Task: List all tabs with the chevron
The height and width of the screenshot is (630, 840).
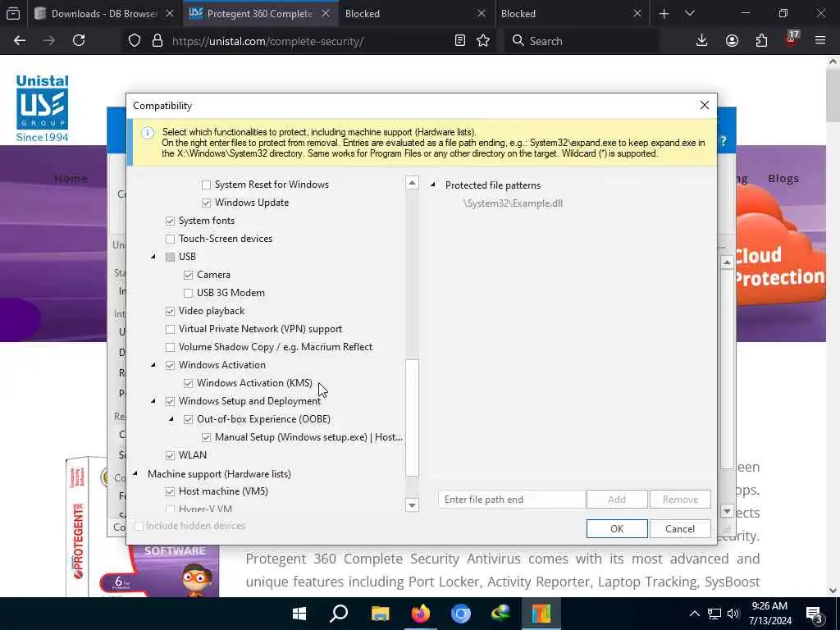Action: click(690, 14)
